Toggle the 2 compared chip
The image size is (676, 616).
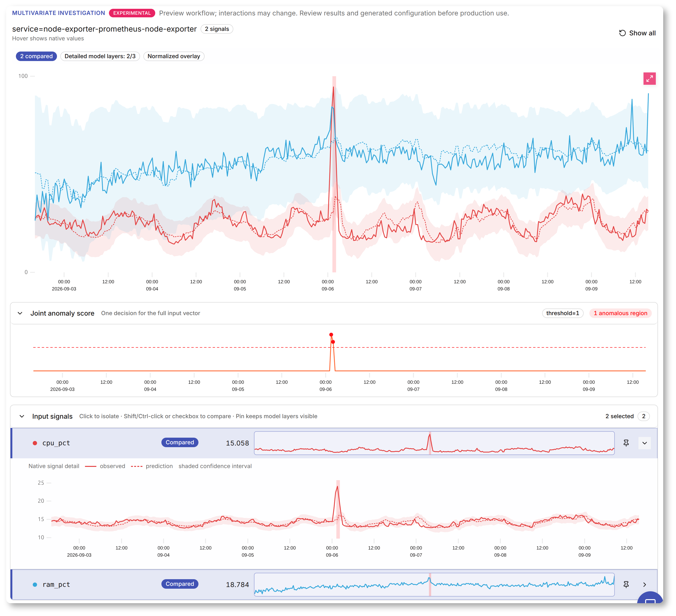(x=36, y=56)
